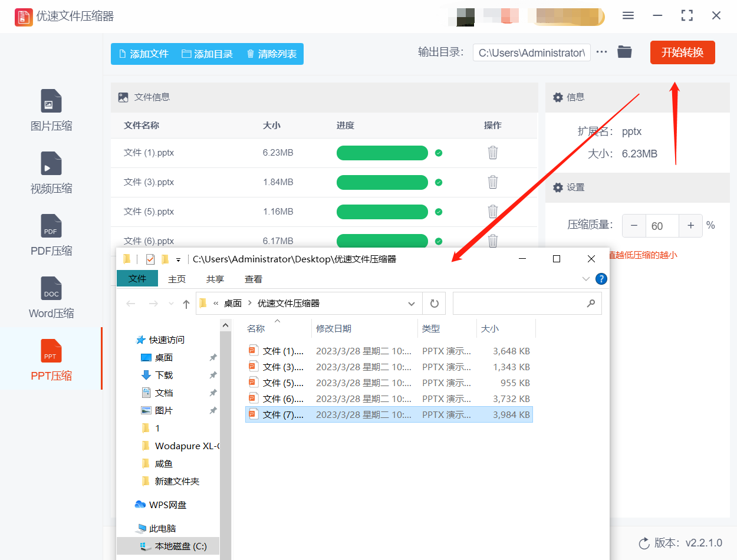Click the three-dots browse output directory button
737x560 pixels.
tap(601, 52)
